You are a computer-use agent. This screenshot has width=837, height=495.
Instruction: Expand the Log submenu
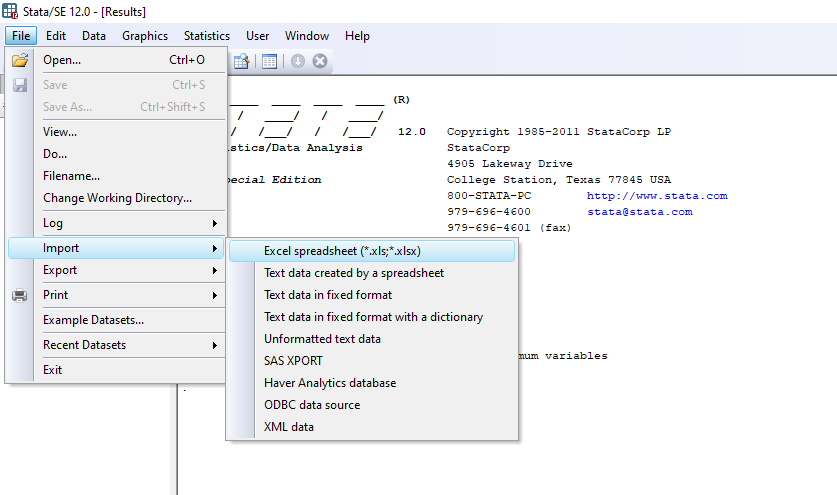point(116,223)
